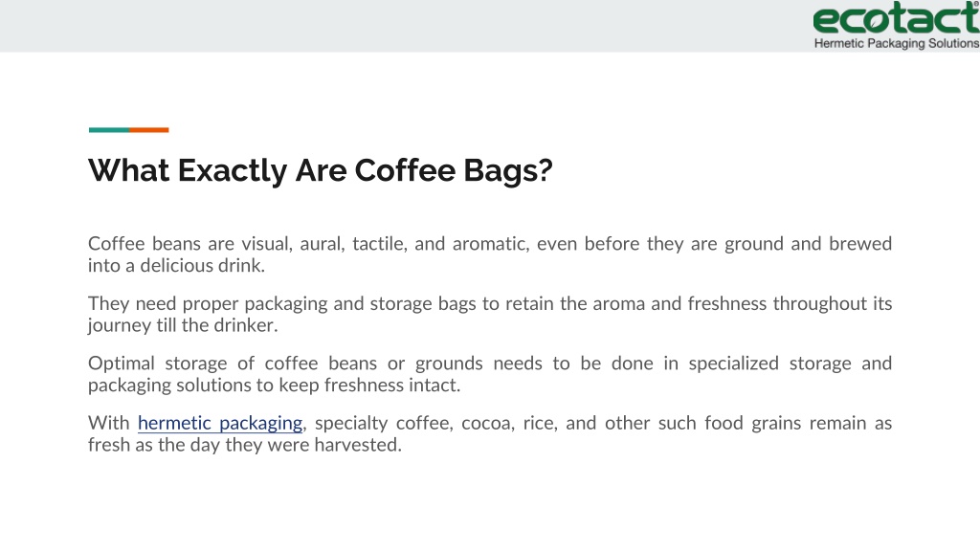Click the registered trademark symbol on logo
The height and width of the screenshot is (551, 980).
click(x=976, y=3)
